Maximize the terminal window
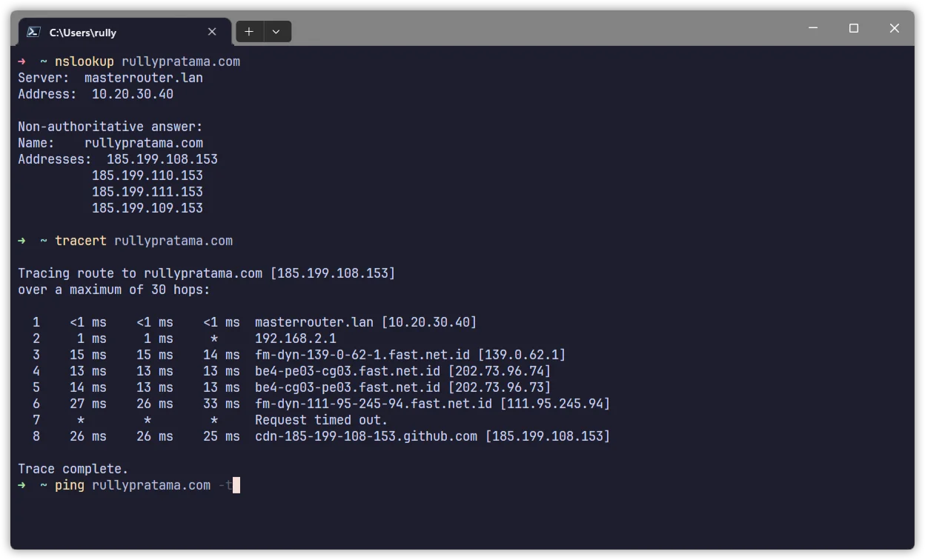 click(x=854, y=28)
